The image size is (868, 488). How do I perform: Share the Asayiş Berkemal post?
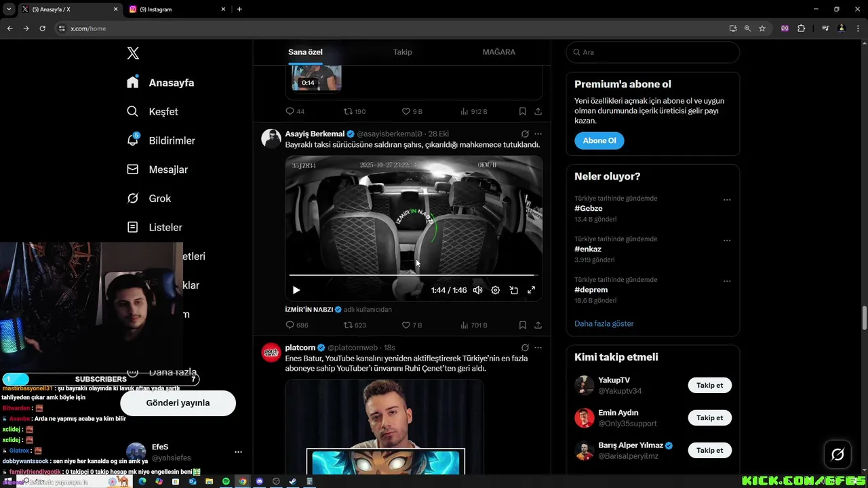point(538,325)
